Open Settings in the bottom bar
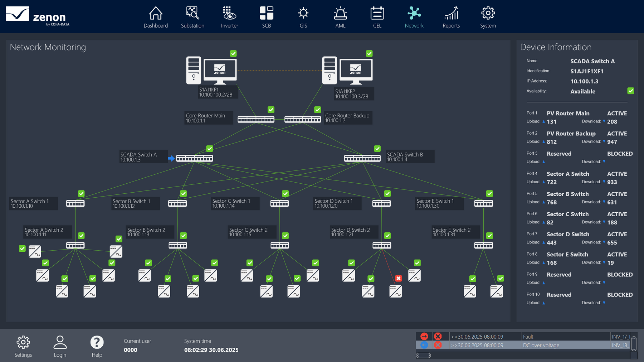 point(23,346)
